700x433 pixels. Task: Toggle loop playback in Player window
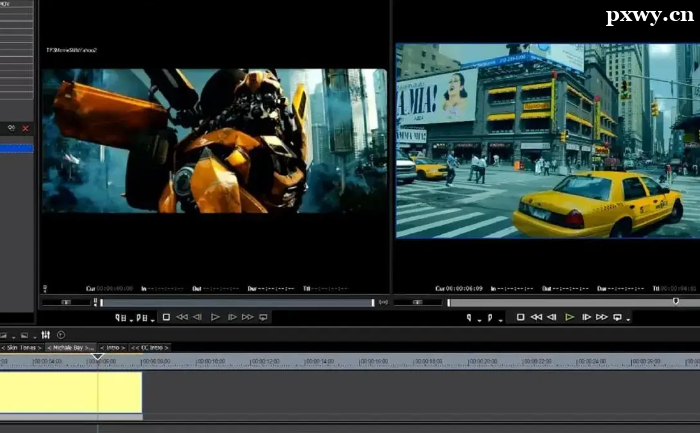click(x=263, y=317)
